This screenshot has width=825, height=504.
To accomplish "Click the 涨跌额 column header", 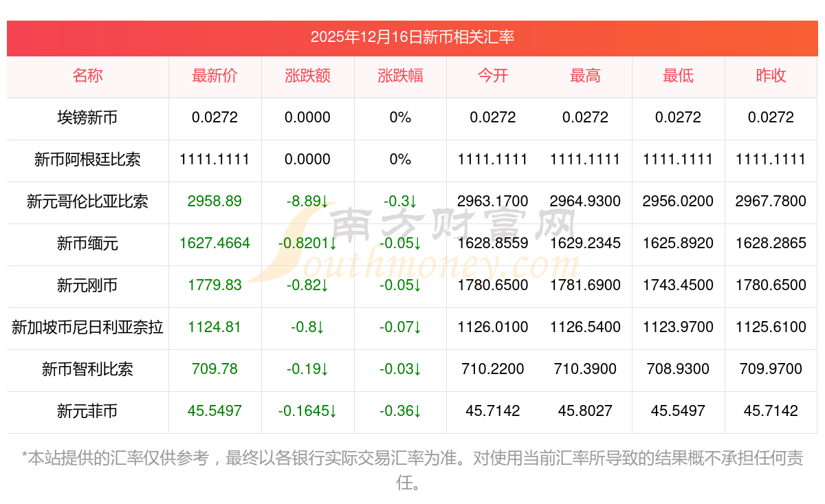I will (x=307, y=76).
